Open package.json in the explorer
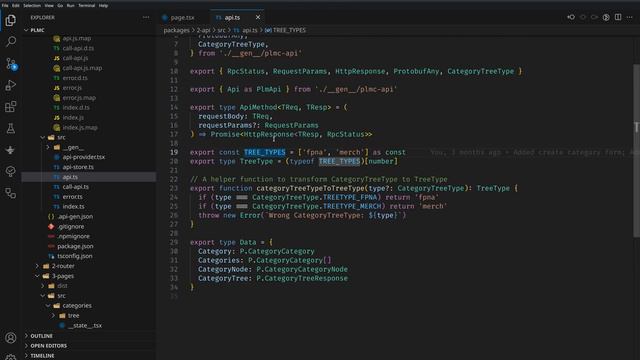This screenshot has height=360, width=640. point(75,246)
